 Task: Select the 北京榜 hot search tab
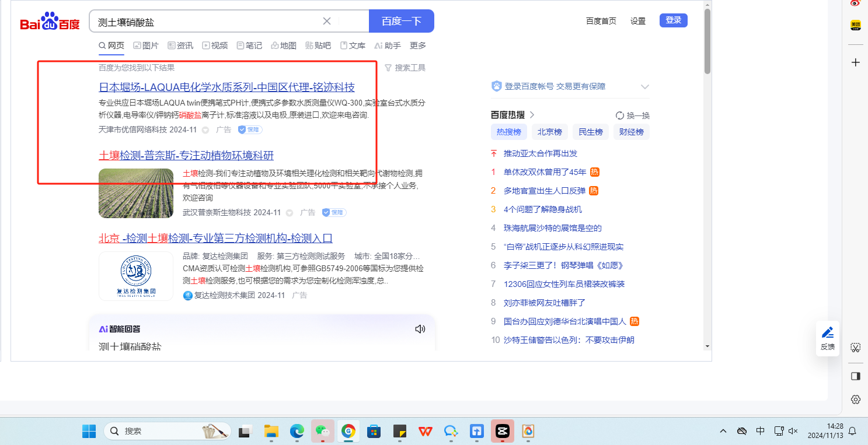pos(549,132)
